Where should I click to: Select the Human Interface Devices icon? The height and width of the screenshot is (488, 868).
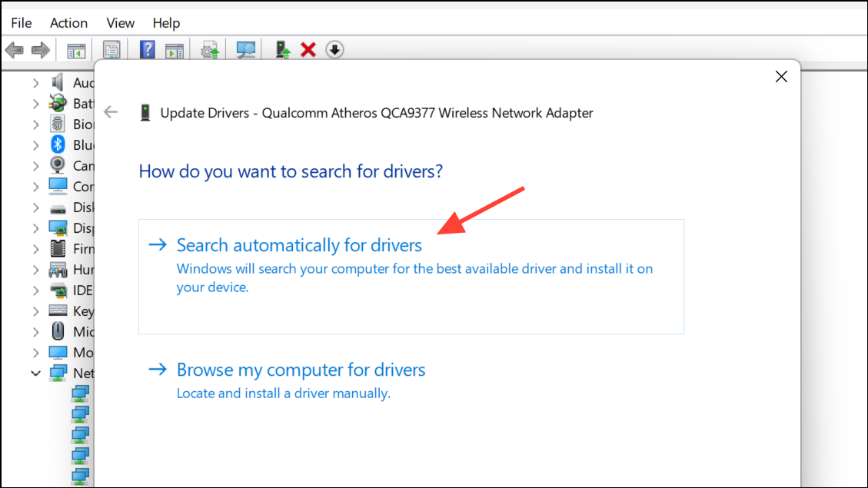[58, 270]
